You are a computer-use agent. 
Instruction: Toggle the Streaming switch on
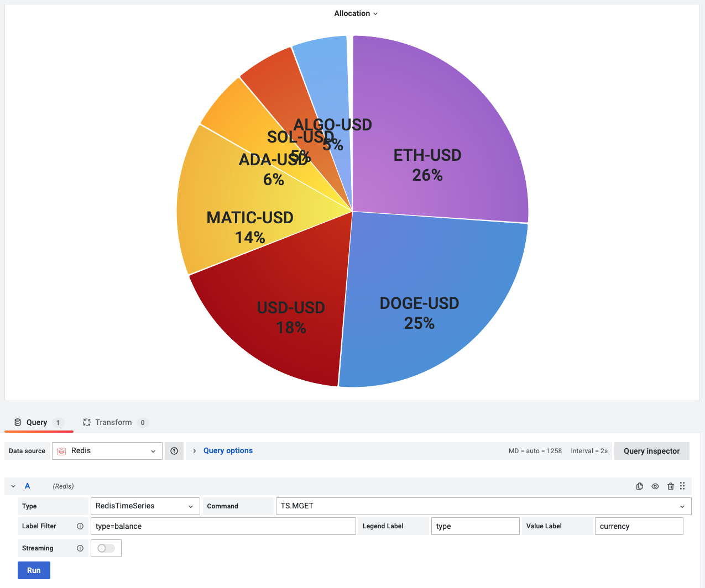coord(106,548)
